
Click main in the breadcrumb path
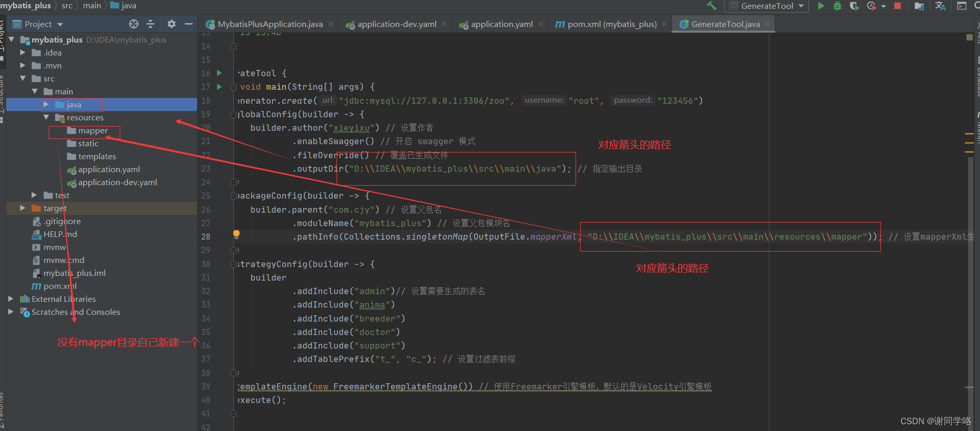click(x=92, y=6)
